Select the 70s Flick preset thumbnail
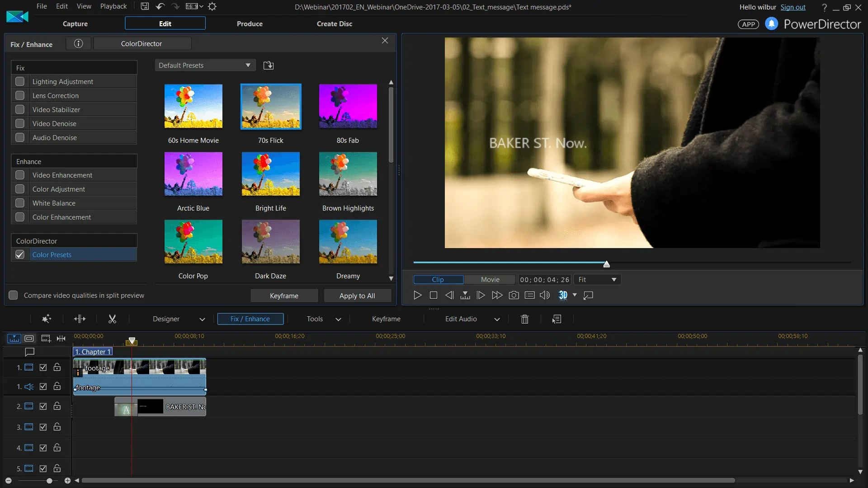The image size is (868, 488). coord(270,106)
